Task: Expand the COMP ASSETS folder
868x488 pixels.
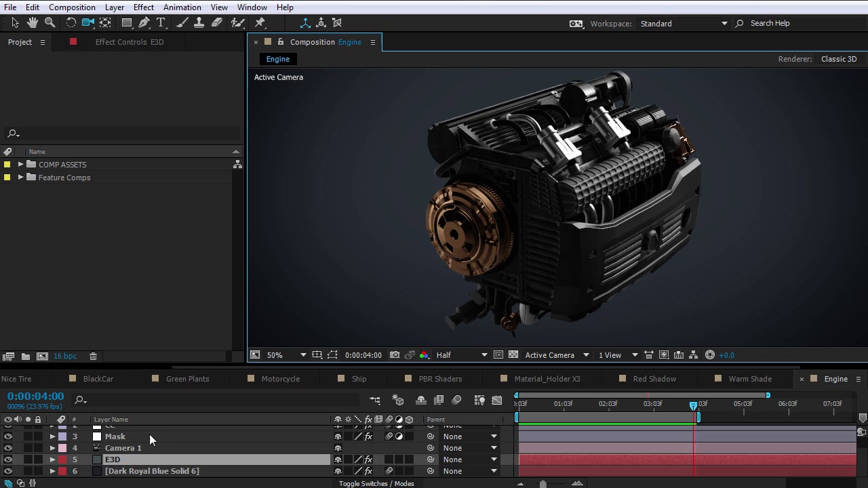Action: pyautogui.click(x=20, y=165)
